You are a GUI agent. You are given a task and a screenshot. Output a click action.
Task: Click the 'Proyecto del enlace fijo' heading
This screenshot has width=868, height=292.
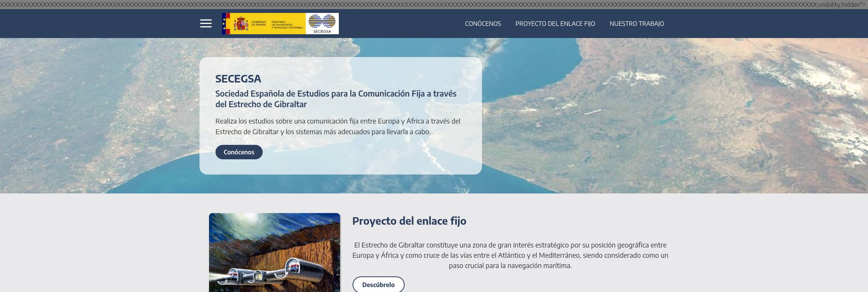409,221
